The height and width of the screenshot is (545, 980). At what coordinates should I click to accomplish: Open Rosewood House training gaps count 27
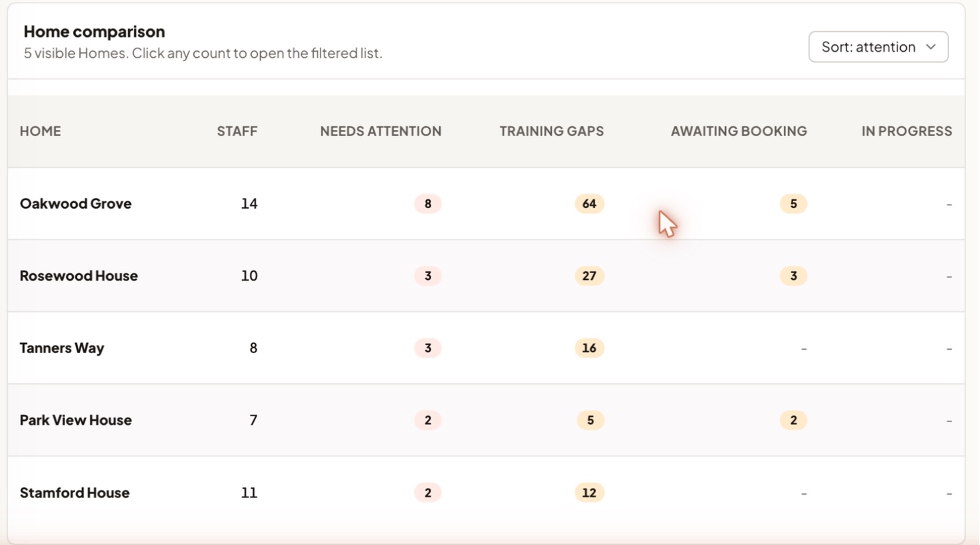pyautogui.click(x=589, y=276)
